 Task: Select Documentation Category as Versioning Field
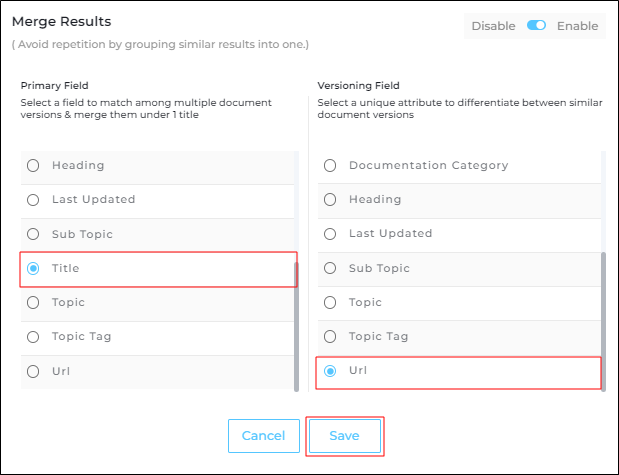[x=330, y=166]
